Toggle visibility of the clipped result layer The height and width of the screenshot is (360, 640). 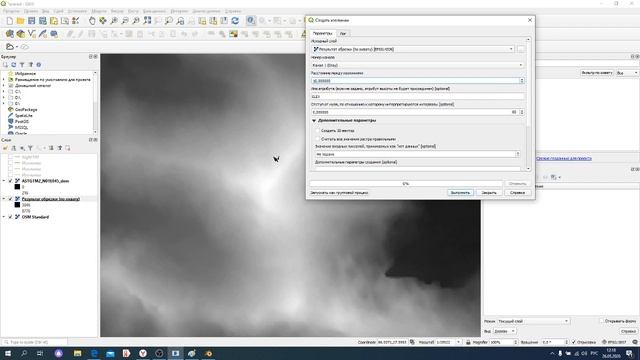[11, 199]
